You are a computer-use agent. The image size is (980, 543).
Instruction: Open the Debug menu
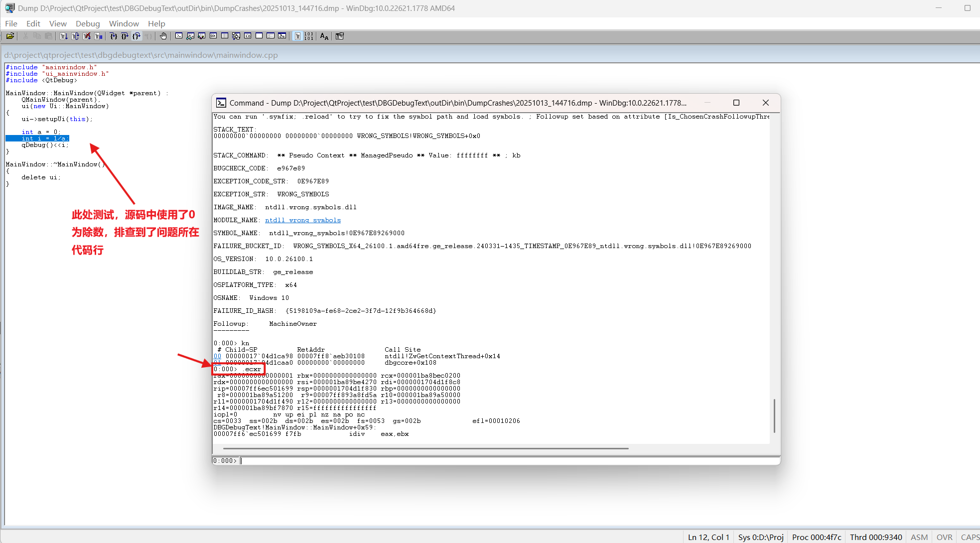[x=88, y=23]
